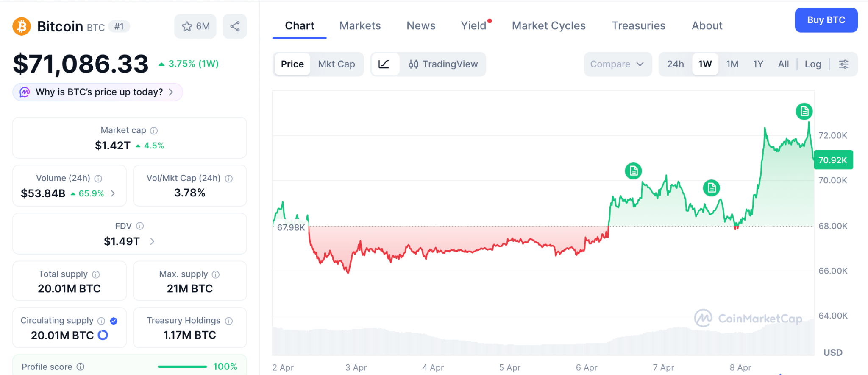868x375 pixels.
Task: Click the Profile score info icon
Action: (81, 367)
